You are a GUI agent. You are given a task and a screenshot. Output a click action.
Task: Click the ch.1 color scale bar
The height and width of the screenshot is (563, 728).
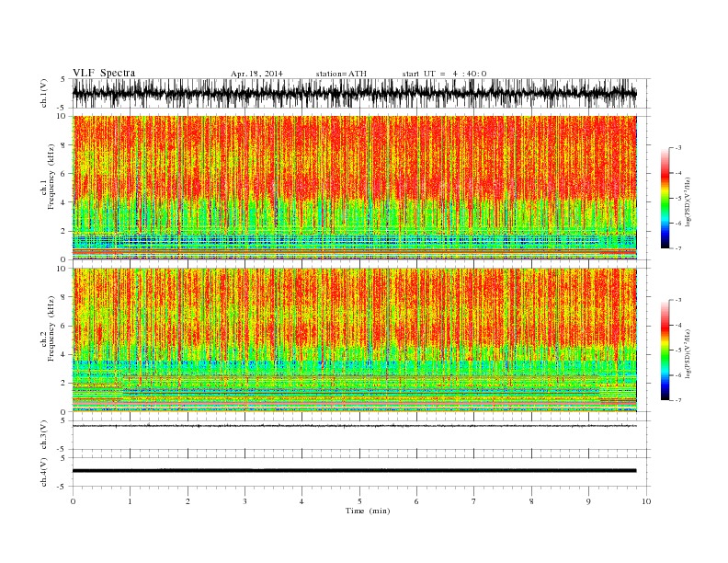(665, 199)
